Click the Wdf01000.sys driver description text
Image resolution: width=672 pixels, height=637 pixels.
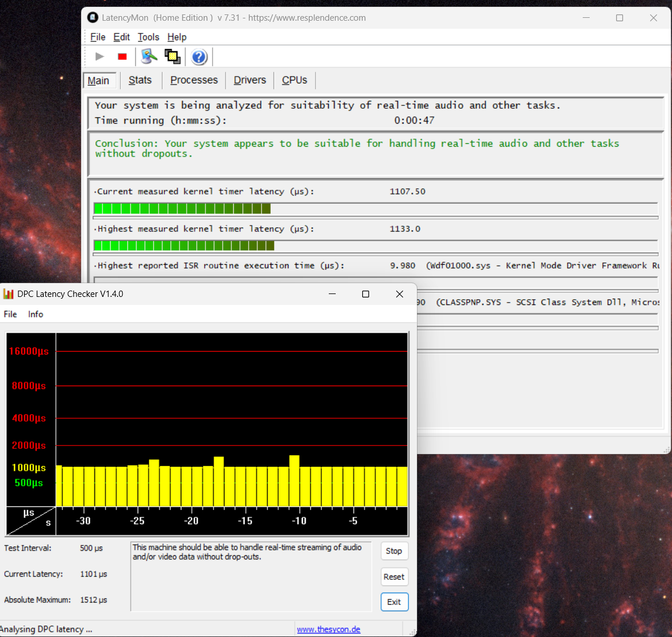pyautogui.click(x=542, y=266)
